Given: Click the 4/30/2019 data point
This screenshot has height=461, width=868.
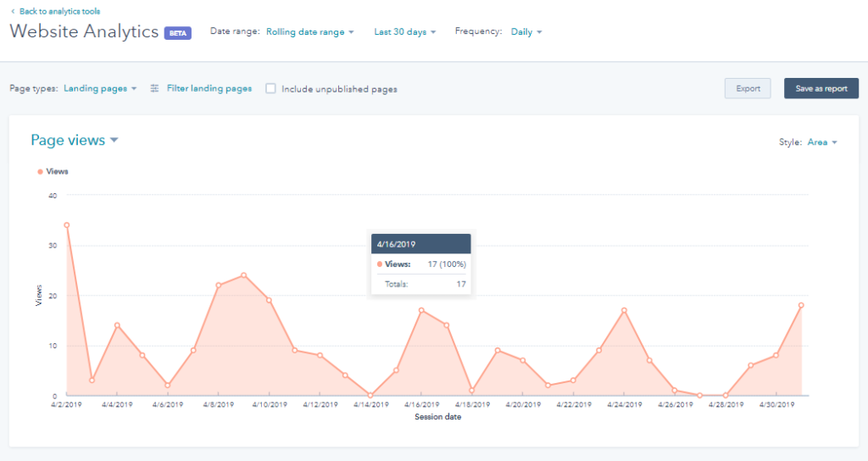Looking at the screenshot, I should (776, 355).
